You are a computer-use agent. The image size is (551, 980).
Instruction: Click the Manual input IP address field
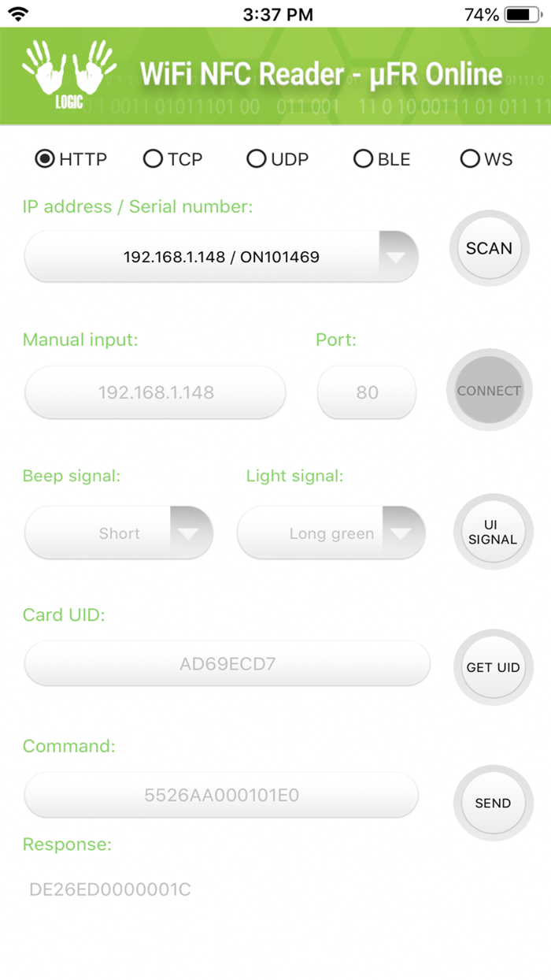coord(154,392)
